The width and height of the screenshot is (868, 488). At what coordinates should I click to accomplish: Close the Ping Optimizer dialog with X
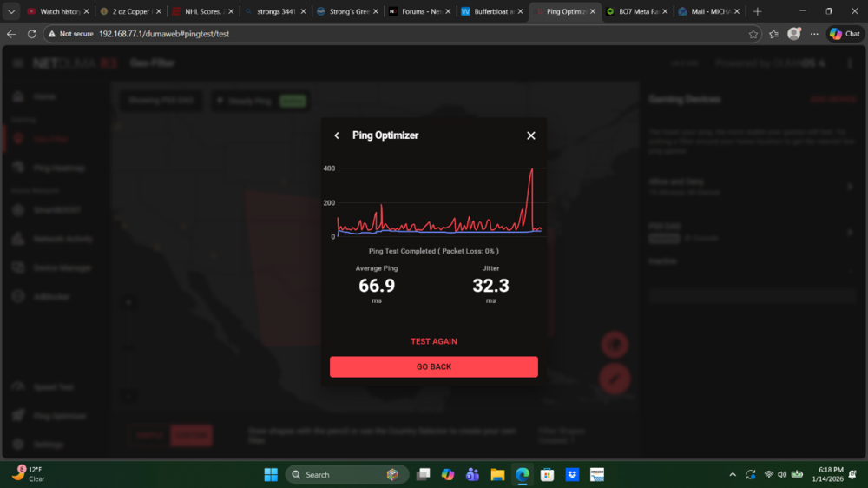(x=531, y=135)
